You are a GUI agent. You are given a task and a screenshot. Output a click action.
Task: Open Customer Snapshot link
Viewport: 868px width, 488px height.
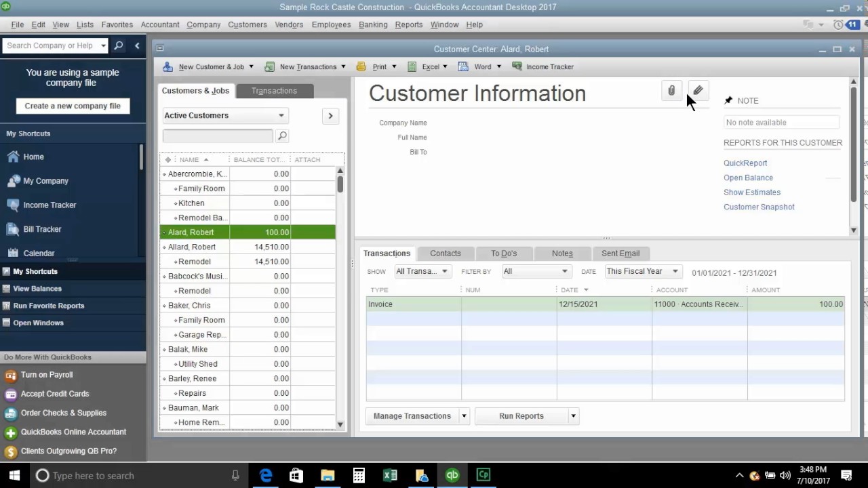pos(759,207)
